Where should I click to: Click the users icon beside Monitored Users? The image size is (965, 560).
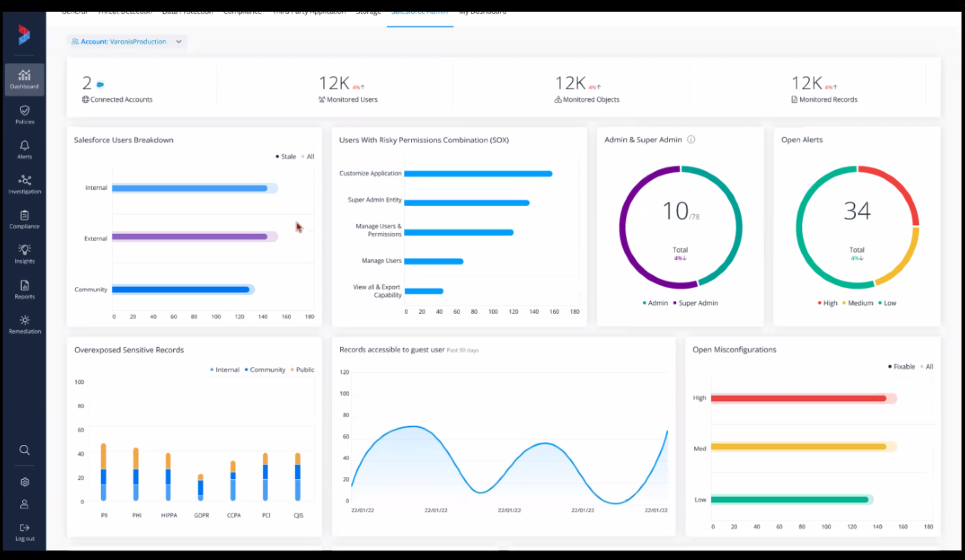[x=321, y=99]
